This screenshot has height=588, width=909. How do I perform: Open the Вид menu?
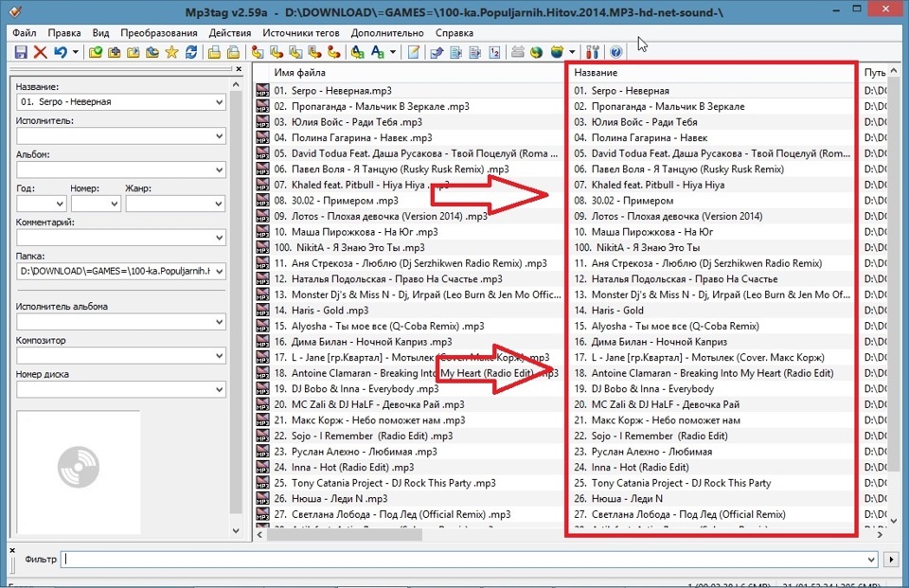(100, 33)
